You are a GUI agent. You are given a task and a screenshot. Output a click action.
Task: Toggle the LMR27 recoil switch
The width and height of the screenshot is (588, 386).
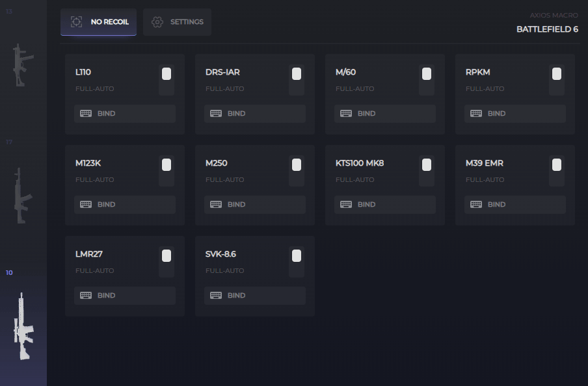click(x=167, y=263)
